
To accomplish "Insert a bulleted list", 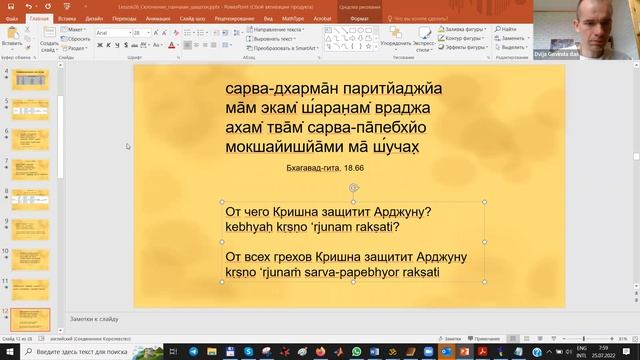I will [x=187, y=33].
